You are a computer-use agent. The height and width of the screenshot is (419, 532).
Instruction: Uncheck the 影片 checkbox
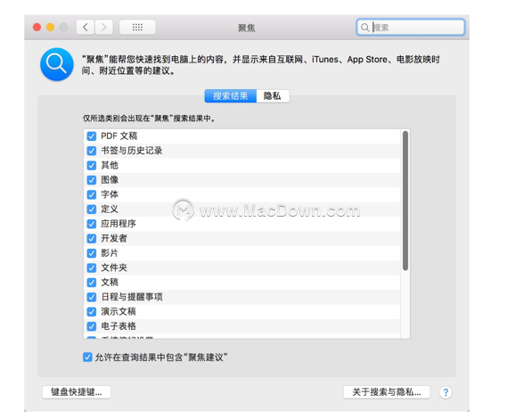click(x=92, y=253)
